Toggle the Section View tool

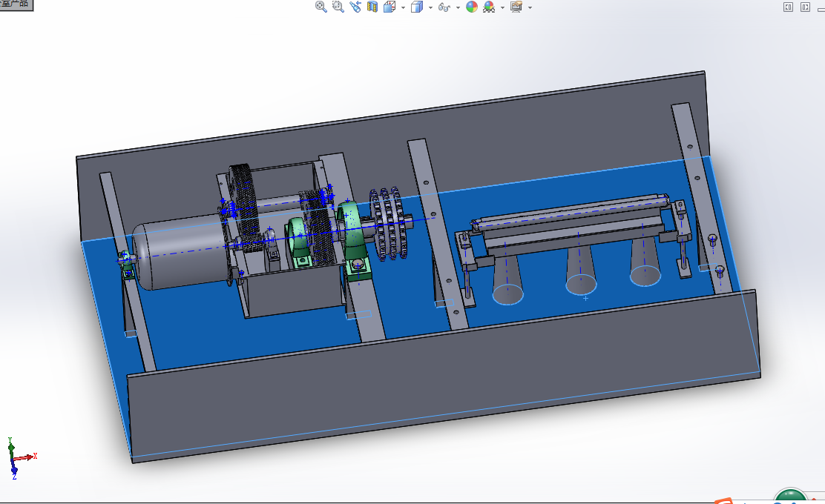click(372, 7)
